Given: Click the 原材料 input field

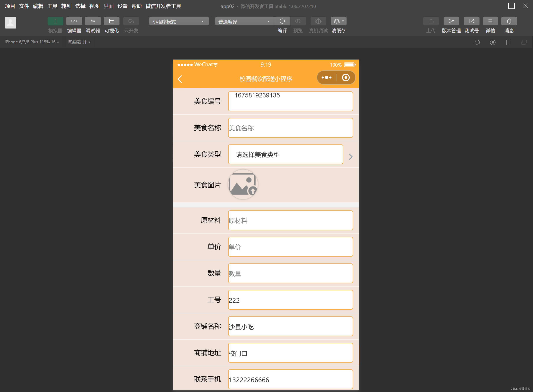Looking at the screenshot, I should (291, 220).
